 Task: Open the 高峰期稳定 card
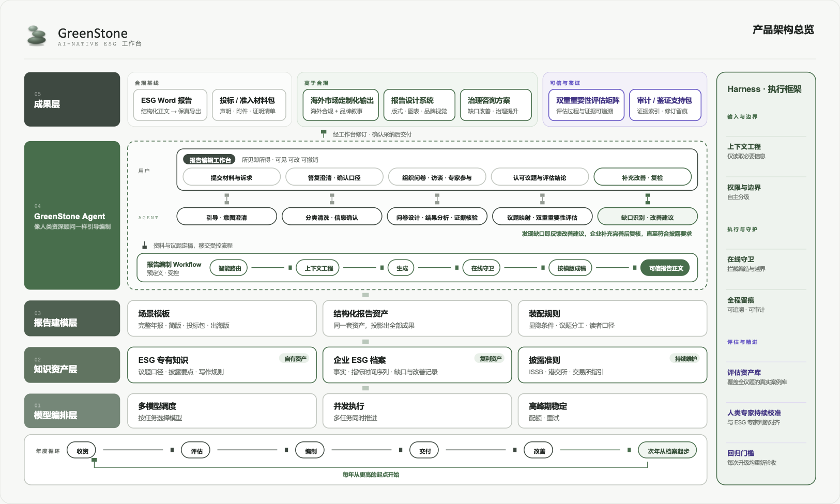coord(613,411)
